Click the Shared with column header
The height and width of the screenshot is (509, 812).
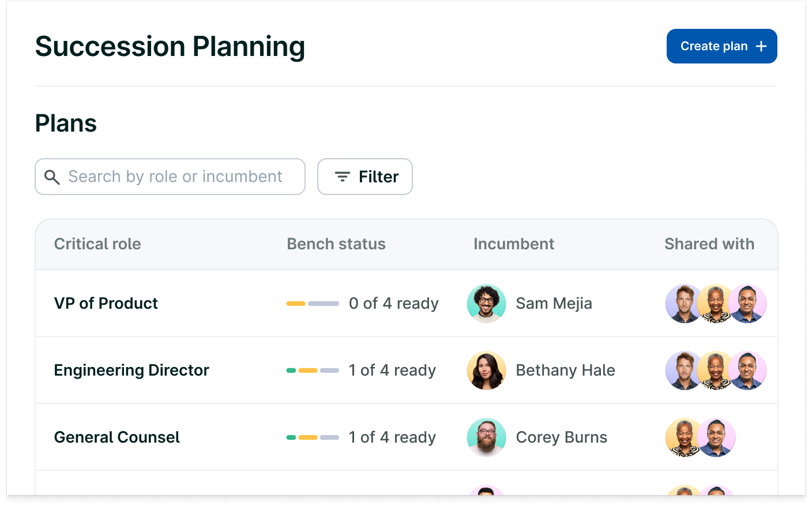(x=709, y=244)
